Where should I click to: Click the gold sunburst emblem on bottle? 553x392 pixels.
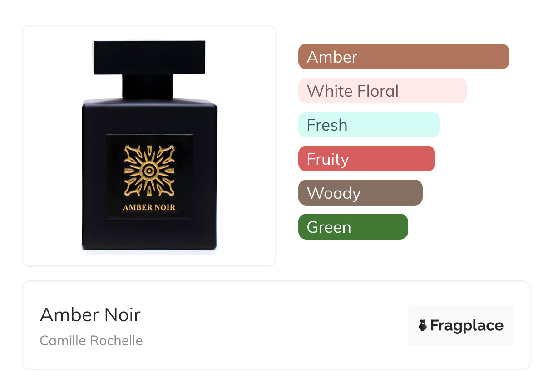click(x=149, y=171)
